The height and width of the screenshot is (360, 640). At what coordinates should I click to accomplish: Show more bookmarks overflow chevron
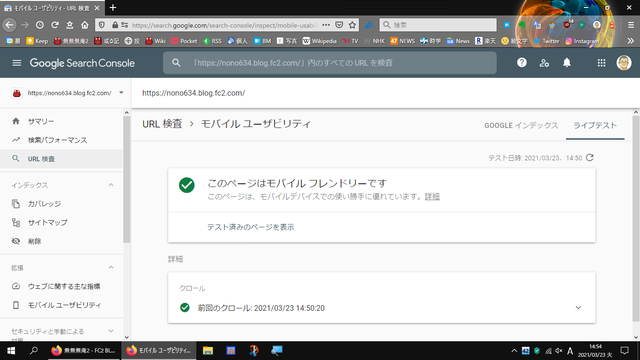(631, 41)
